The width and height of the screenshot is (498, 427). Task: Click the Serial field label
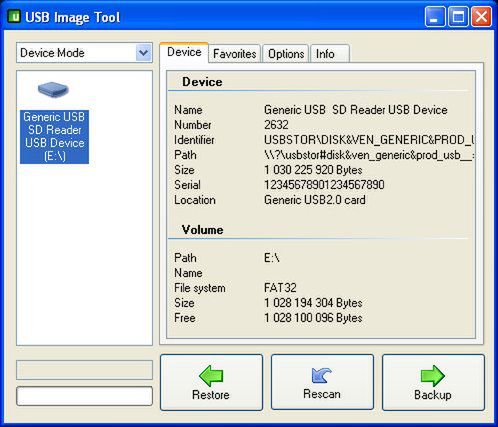[x=187, y=185]
